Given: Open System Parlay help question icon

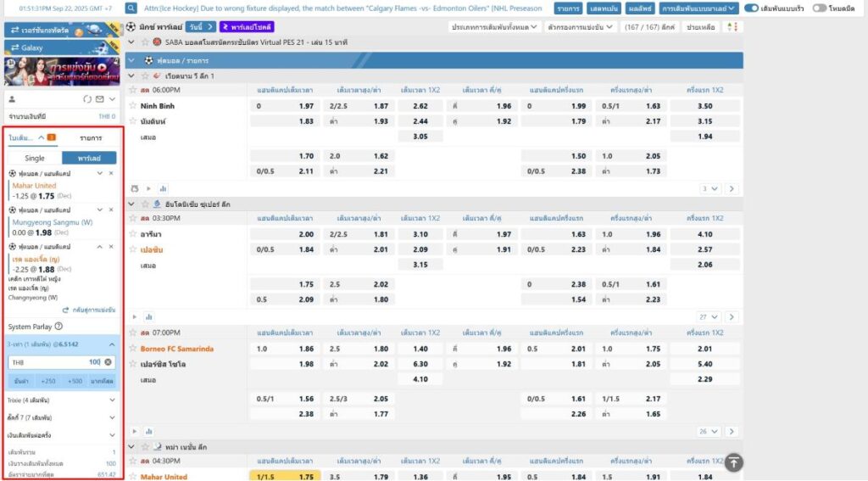Looking at the screenshot, I should click(58, 326).
